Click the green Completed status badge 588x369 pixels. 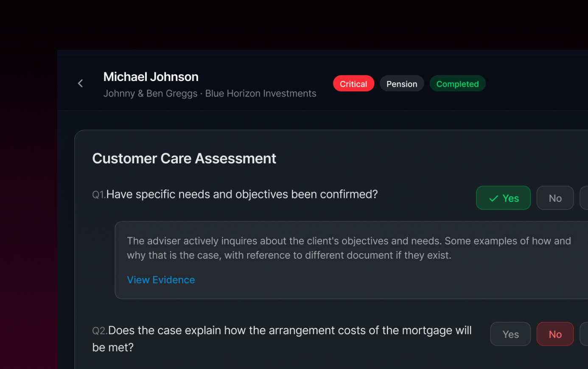(457, 84)
